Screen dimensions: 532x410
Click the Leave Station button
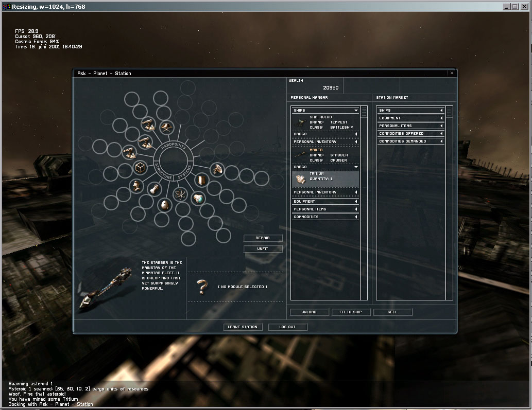[x=243, y=327]
